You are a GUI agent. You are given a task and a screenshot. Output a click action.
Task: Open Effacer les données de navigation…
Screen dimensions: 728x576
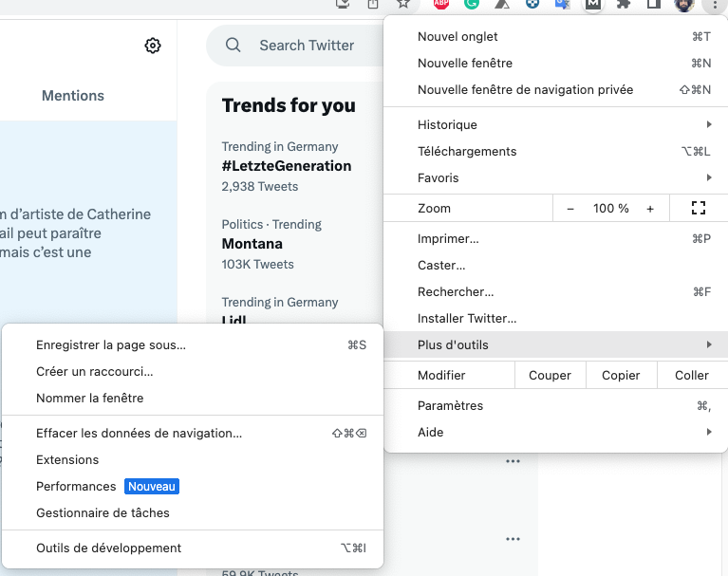(193, 433)
